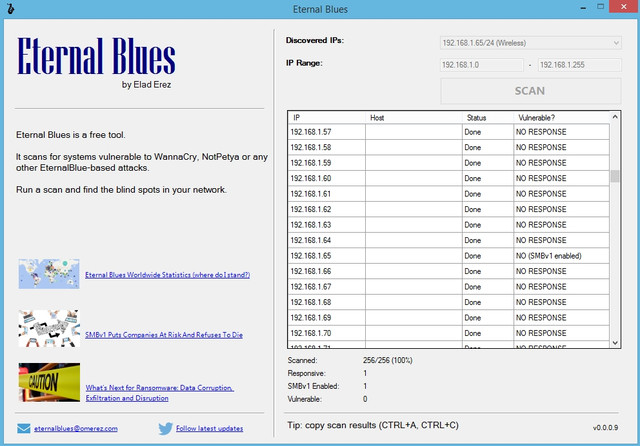Select the row for 192.168.1.70
The height and width of the screenshot is (446, 640).
pos(449,333)
